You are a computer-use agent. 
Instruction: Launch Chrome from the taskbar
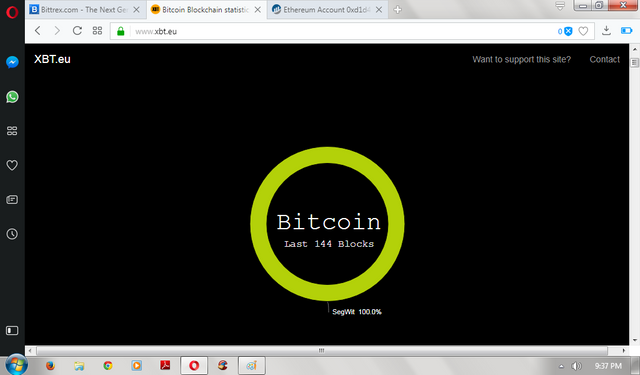coord(108,365)
